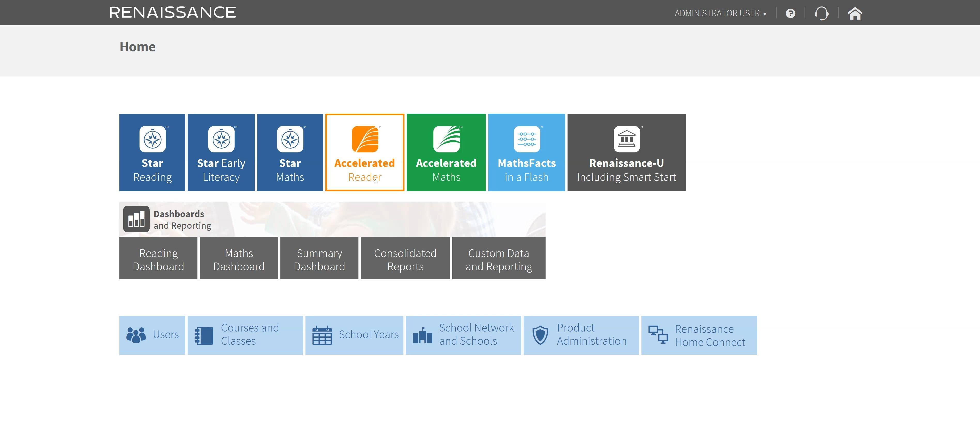Click the RENAISSANCE logo in the header
Screen dimensions: 980x431
pyautogui.click(x=173, y=13)
